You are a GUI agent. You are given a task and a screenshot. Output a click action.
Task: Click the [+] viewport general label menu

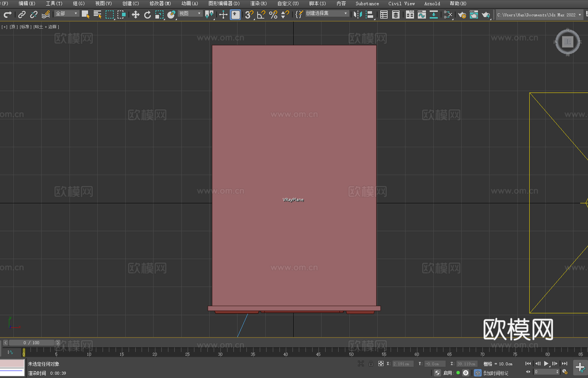point(4,27)
